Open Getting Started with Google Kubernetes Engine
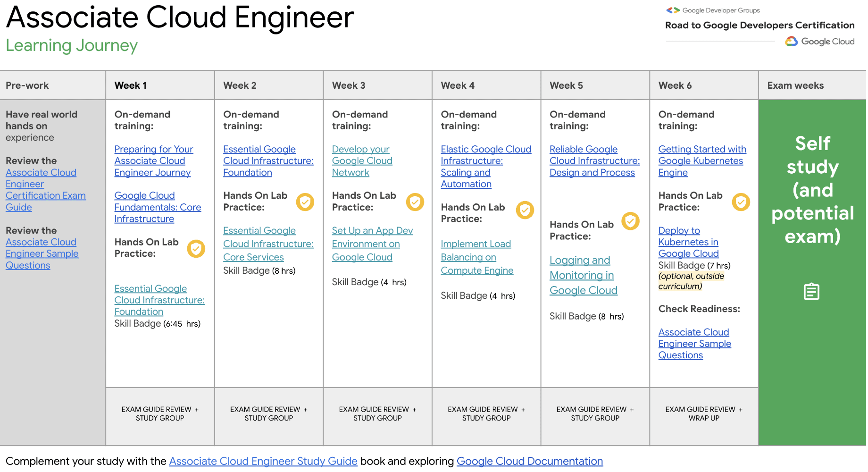This screenshot has height=472, width=868. 701,161
